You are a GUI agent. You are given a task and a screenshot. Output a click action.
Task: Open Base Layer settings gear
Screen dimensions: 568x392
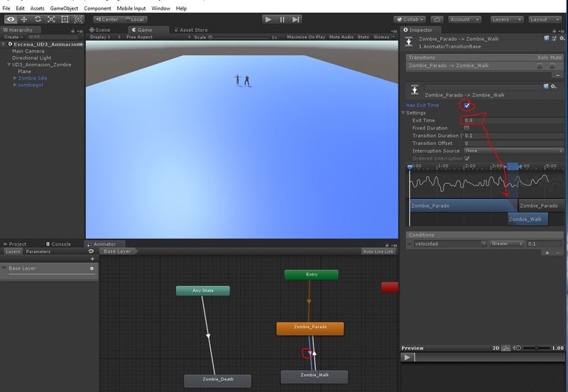[92, 268]
